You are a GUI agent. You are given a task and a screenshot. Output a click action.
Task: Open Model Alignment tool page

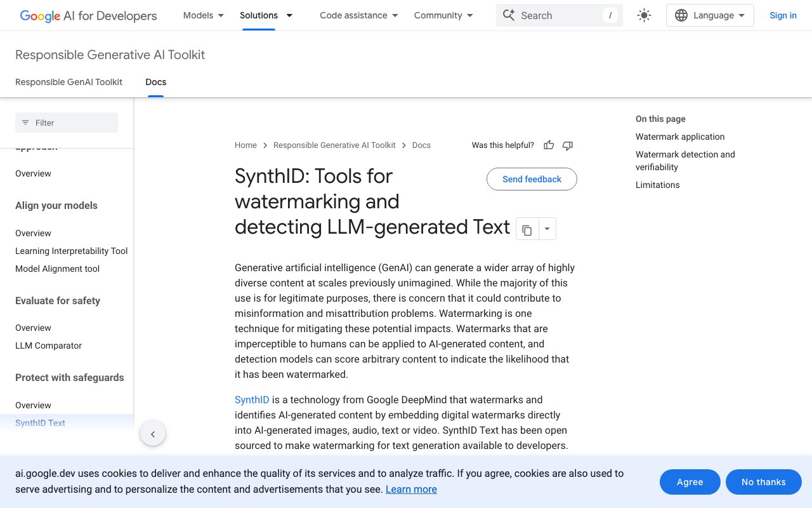click(58, 269)
